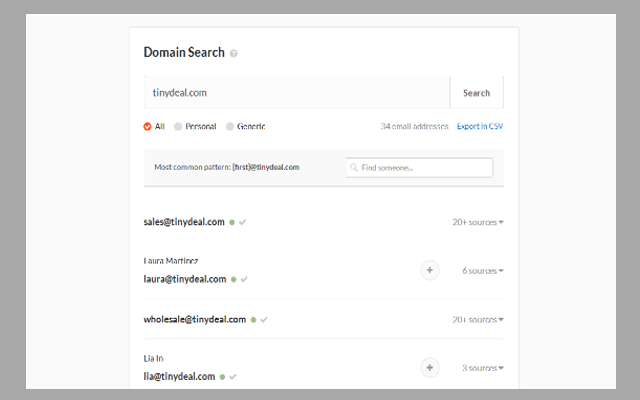
Task: Click the plus icon next to Laura Martinez
Action: click(430, 270)
